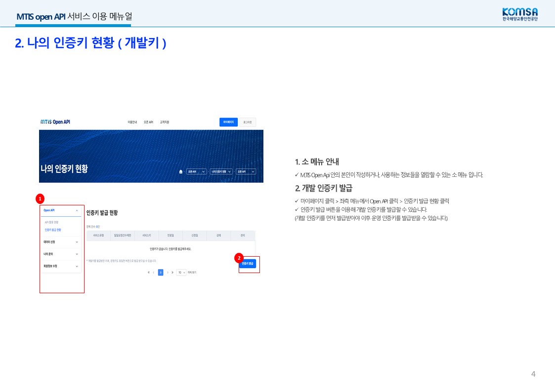Click the MTIS open API 서비스 이용 메뉴얼 header
The width and height of the screenshot is (555, 392).
(74, 16)
